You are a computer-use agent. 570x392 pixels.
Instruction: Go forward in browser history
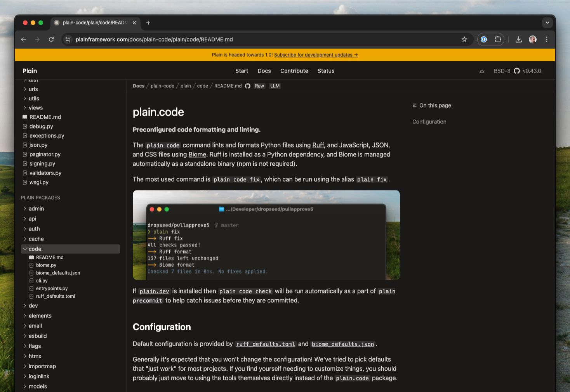point(37,39)
